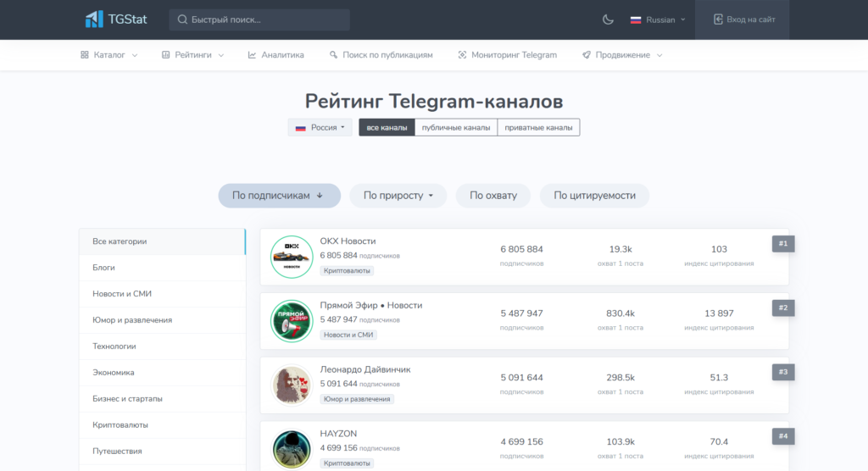Select Криптовалюты category in sidebar

pos(162,425)
